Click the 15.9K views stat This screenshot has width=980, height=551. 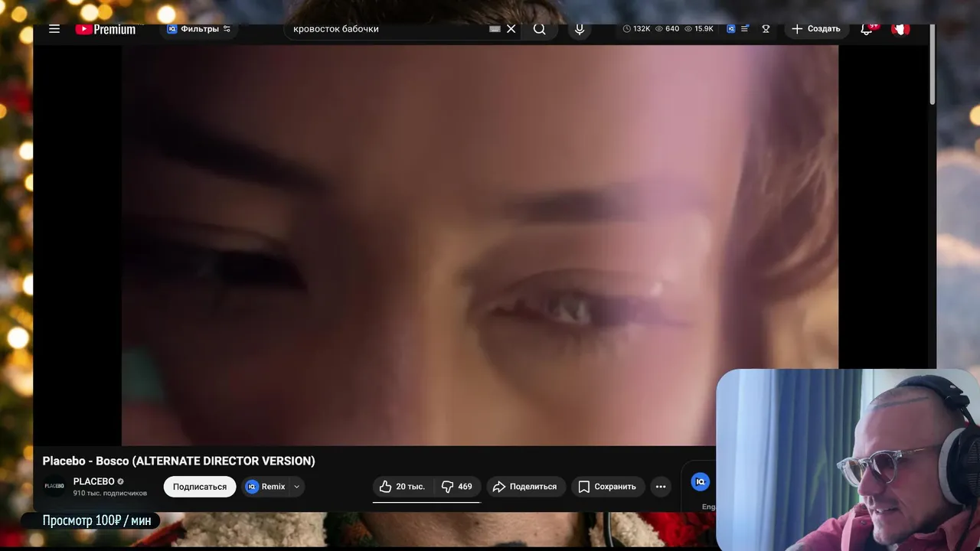tap(698, 29)
